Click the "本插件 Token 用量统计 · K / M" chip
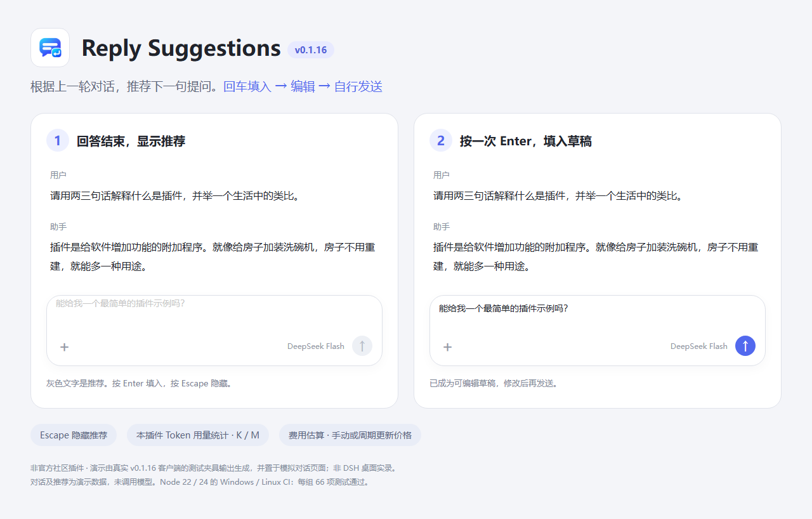This screenshot has width=812, height=519. [x=198, y=435]
